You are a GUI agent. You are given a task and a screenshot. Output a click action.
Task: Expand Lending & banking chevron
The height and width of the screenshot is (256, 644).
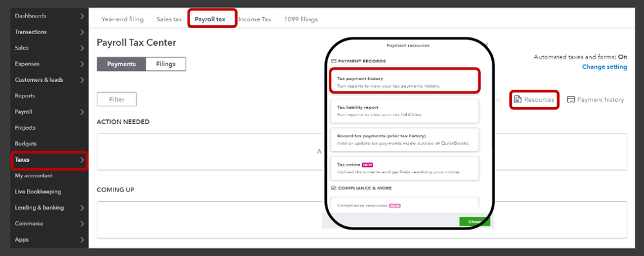pyautogui.click(x=82, y=208)
